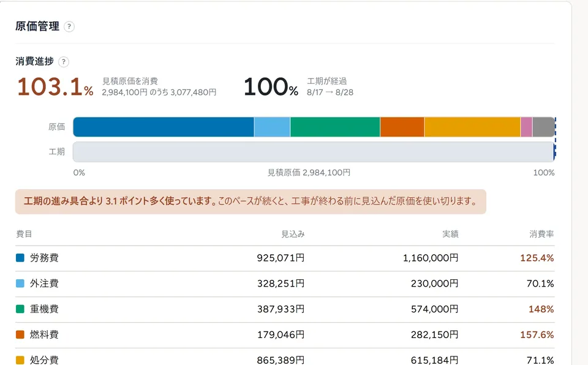Click the 71.1% consumption rate
The width and height of the screenshot is (588, 365).
540,359
